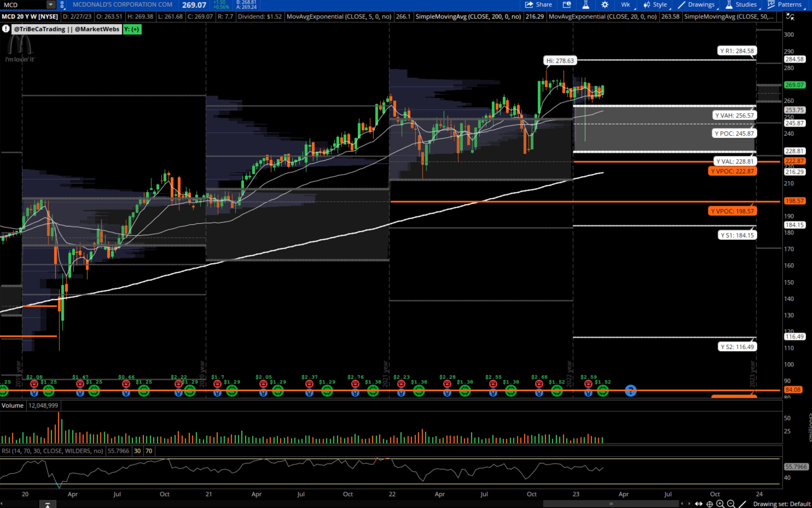Click the 269.07 green price axis bubble
The width and height of the screenshot is (812, 508).
click(x=794, y=85)
